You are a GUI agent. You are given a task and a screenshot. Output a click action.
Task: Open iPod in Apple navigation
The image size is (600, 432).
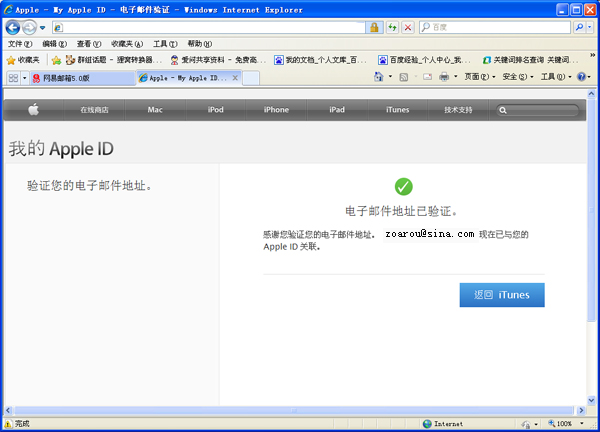click(215, 110)
